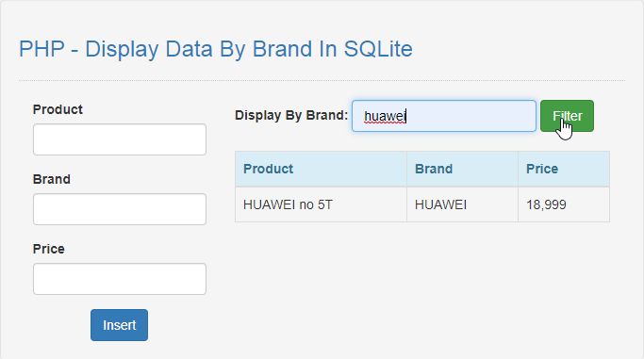Click the Brand label above the form field
The image size is (644, 359).
coord(51,179)
